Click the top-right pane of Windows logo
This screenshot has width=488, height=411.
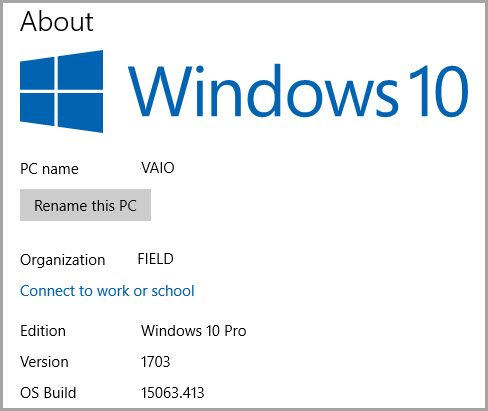click(x=80, y=70)
